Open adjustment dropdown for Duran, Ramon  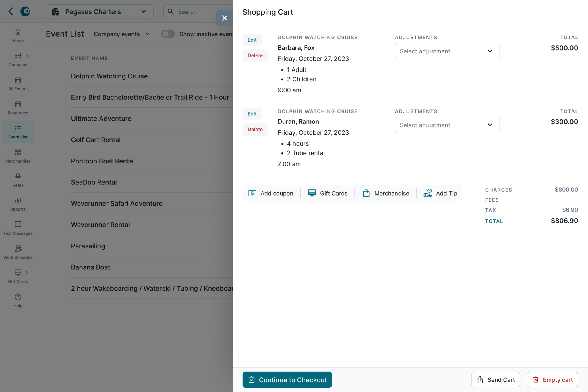coord(447,125)
